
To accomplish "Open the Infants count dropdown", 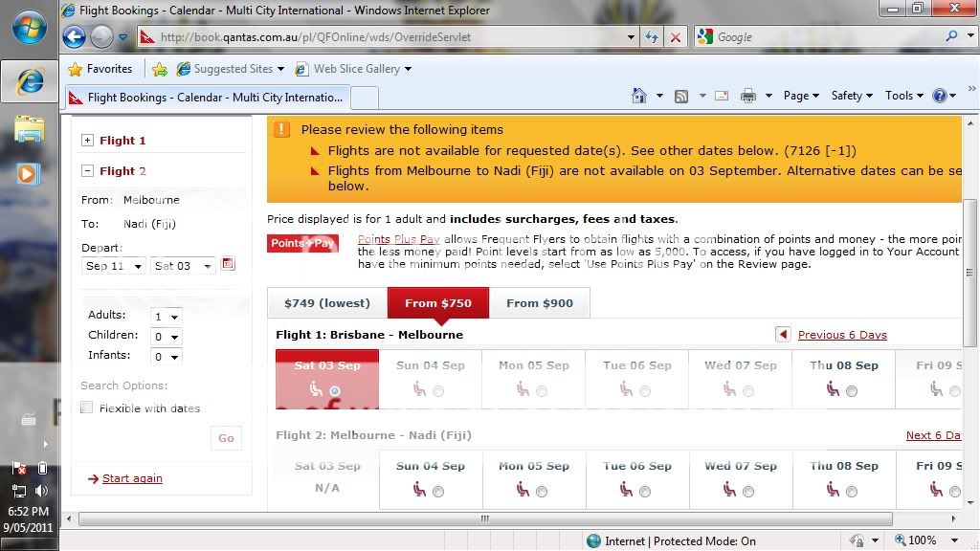I will coord(167,357).
